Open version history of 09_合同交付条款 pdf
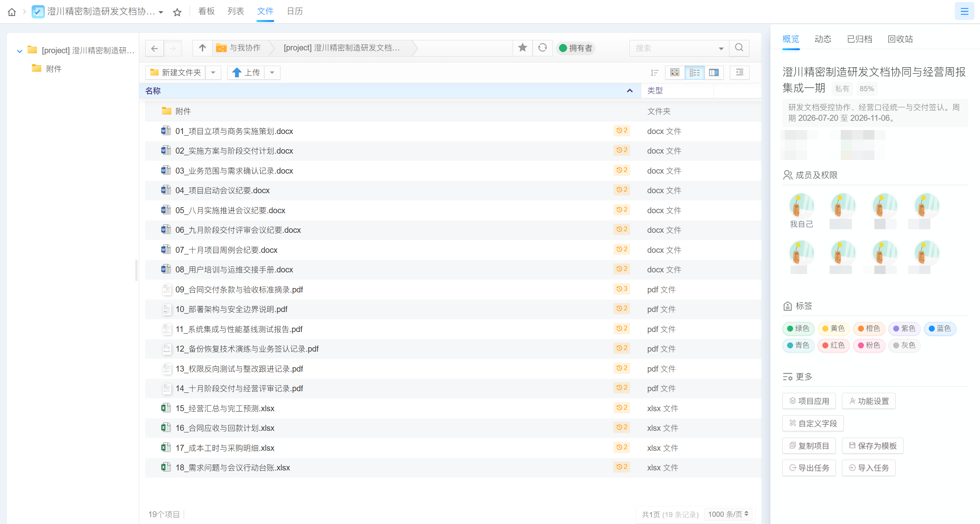Image resolution: width=980 pixels, height=524 pixels. [x=622, y=289]
